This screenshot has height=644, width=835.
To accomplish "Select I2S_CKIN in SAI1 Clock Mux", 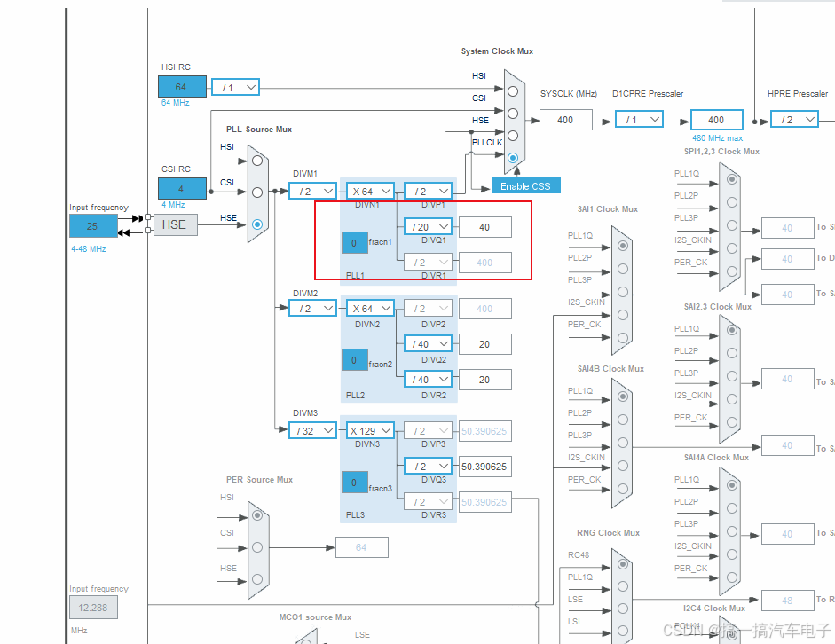I will [623, 315].
